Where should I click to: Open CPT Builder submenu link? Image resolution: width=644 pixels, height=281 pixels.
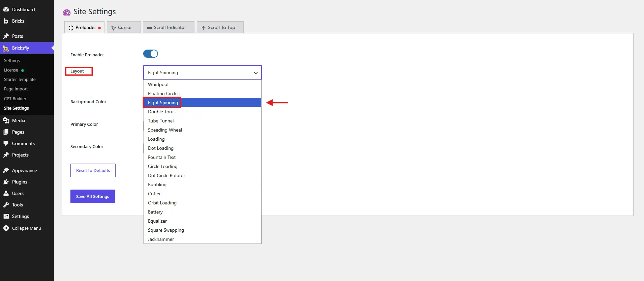tap(15, 99)
